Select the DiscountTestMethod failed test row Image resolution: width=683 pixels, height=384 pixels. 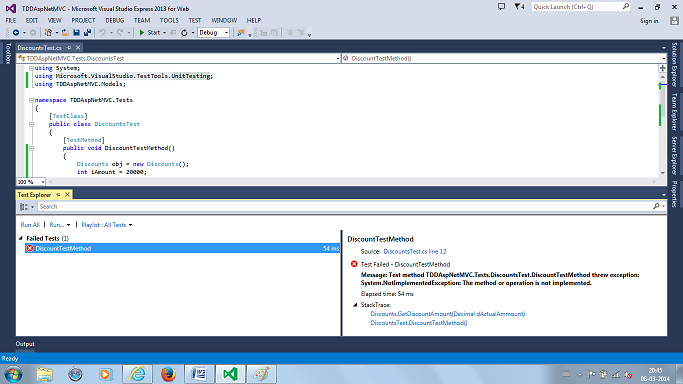click(183, 249)
